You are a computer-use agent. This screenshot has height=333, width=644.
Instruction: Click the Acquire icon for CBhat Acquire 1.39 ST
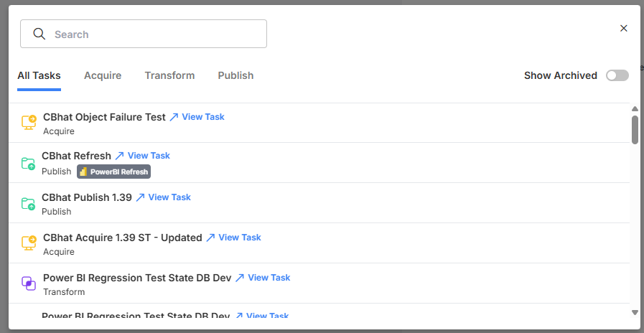tap(29, 243)
